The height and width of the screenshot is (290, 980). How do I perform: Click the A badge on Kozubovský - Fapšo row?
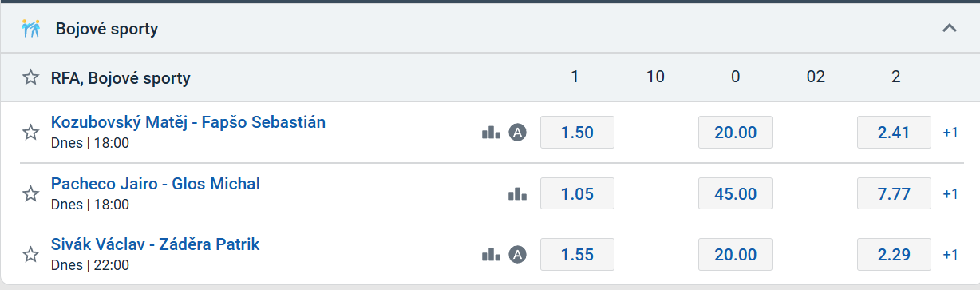click(518, 133)
